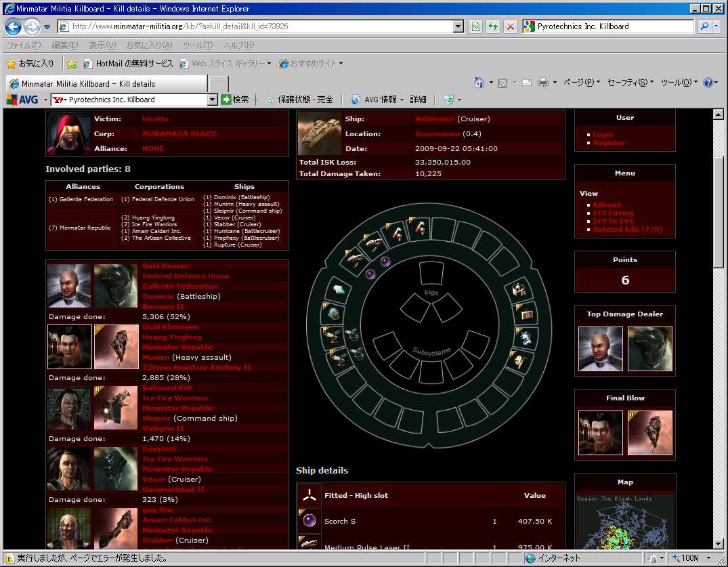Click the Sleipnir ship image in involved list
The image size is (728, 567).
(116, 408)
